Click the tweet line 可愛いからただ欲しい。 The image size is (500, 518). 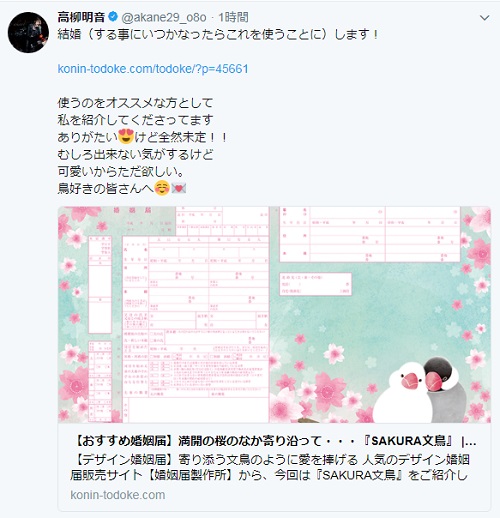tap(121, 171)
